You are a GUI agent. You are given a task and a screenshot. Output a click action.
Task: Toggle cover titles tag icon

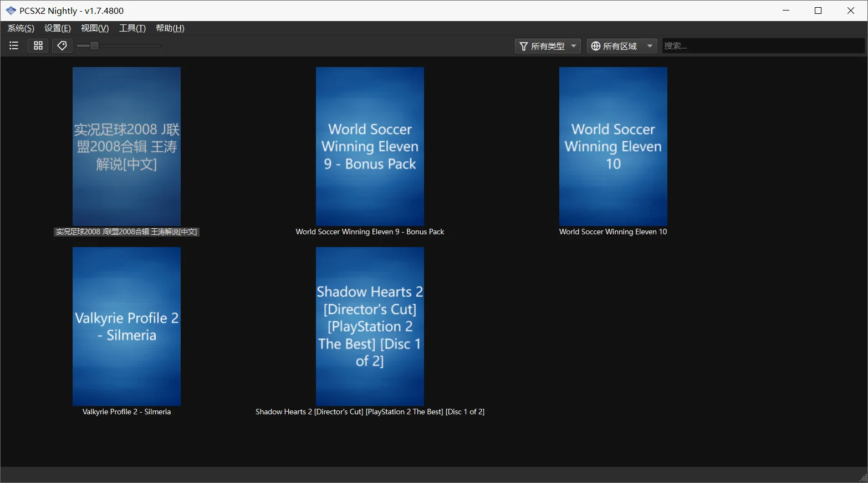(62, 46)
